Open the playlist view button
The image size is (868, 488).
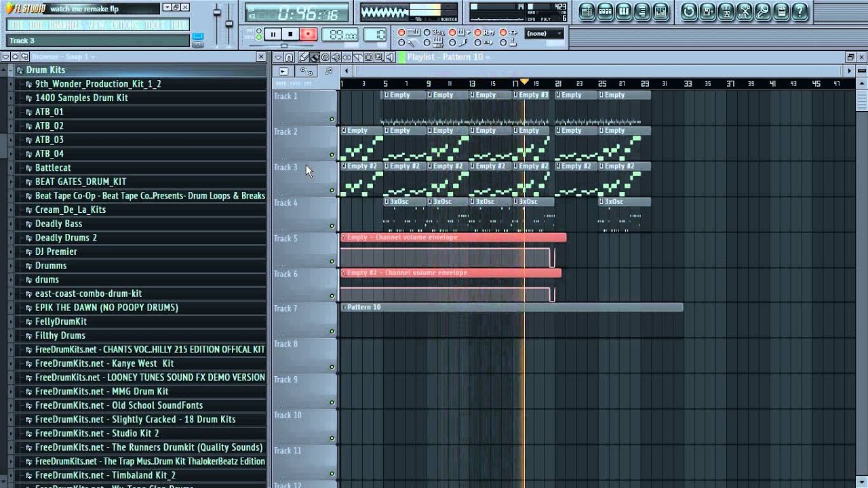click(587, 12)
